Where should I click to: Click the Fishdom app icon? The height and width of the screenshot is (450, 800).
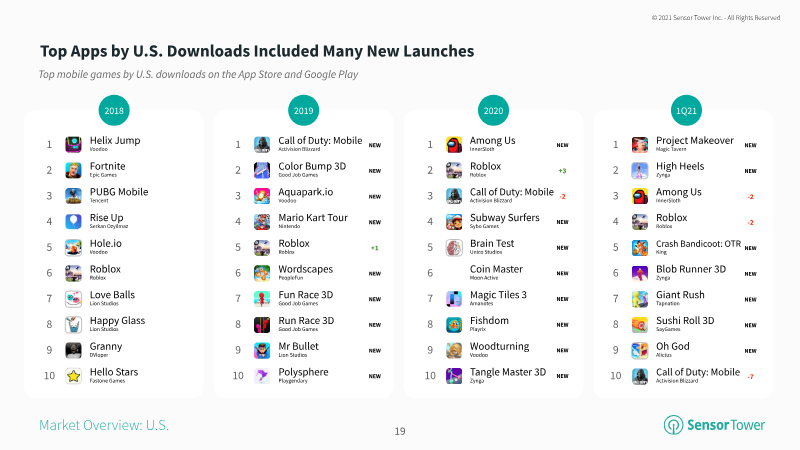coord(454,324)
